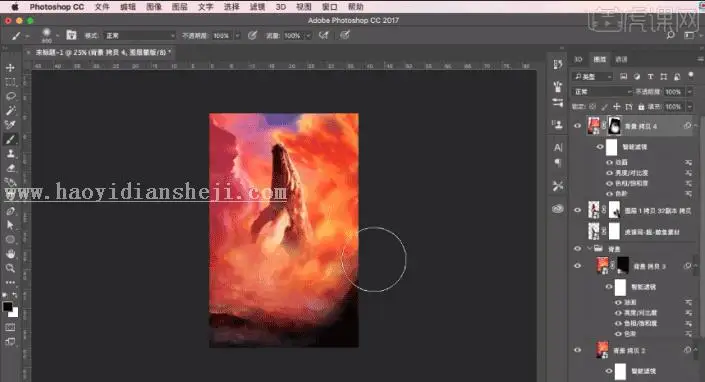Select the Path Selection arrow tool

pyautogui.click(x=10, y=225)
